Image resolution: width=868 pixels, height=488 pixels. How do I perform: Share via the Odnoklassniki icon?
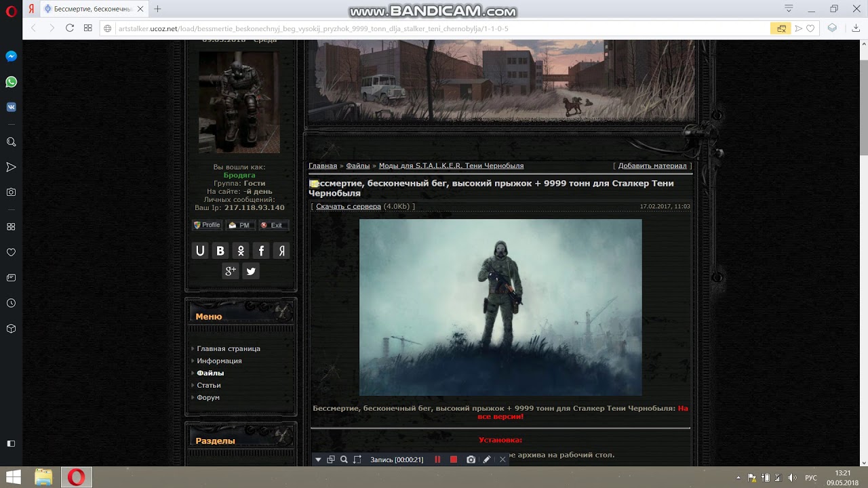click(x=241, y=251)
